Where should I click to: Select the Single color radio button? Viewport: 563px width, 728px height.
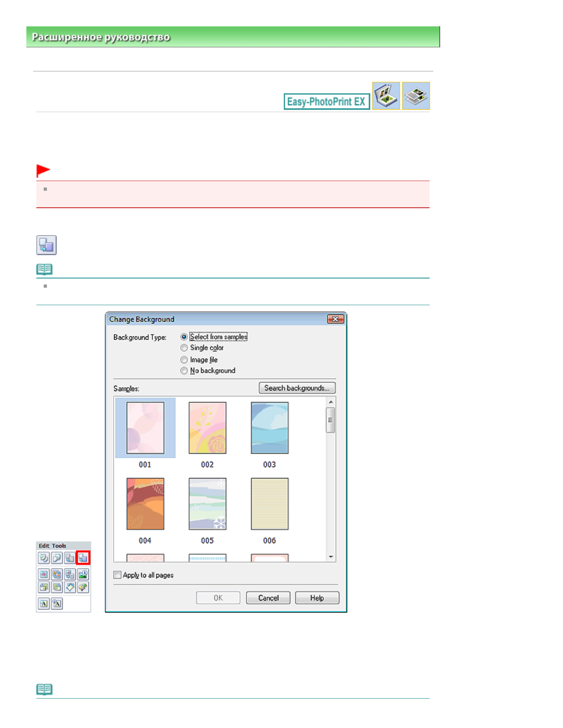coord(184,348)
